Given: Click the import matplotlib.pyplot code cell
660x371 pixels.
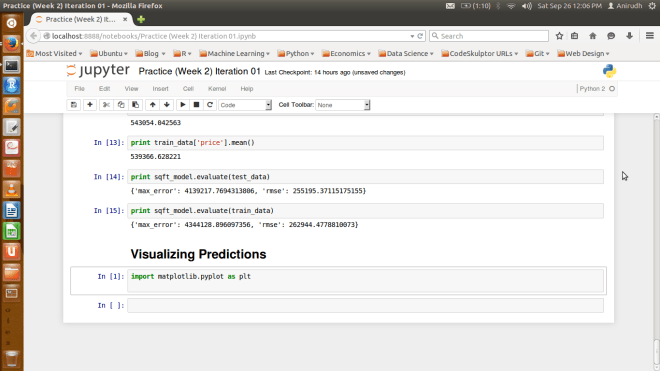Looking at the screenshot, I should 365,280.
